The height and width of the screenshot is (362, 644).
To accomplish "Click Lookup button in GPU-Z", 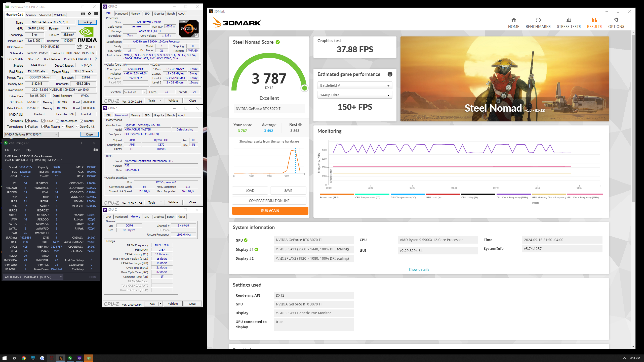I will pyautogui.click(x=87, y=22).
